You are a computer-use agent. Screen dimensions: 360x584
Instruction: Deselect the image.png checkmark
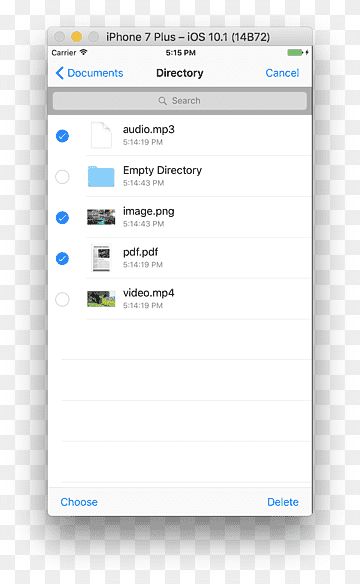click(x=62, y=218)
